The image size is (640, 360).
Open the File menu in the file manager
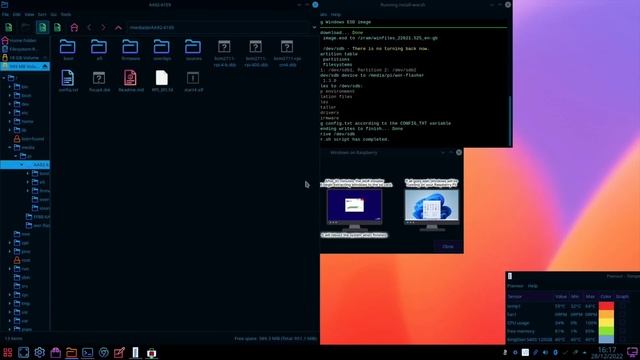5,14
